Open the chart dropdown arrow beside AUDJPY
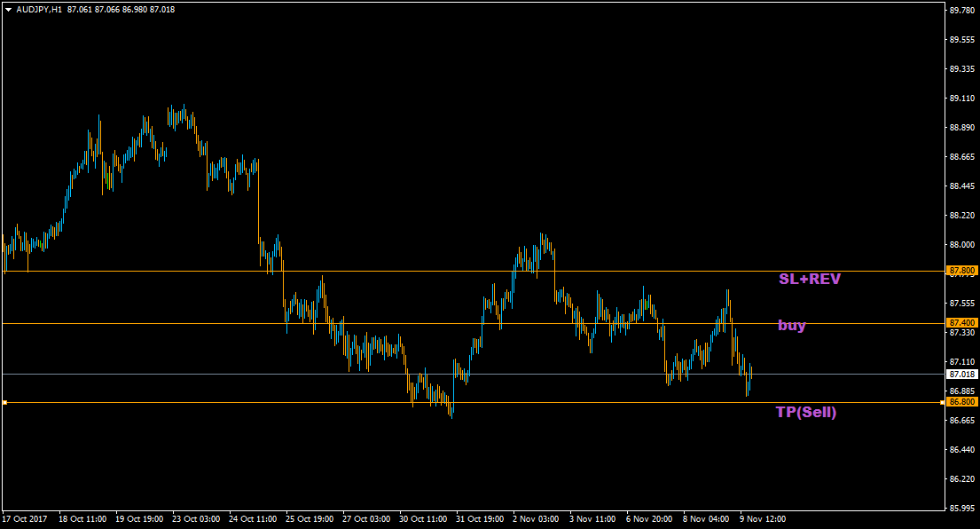This screenshot has width=980, height=529. point(8,10)
